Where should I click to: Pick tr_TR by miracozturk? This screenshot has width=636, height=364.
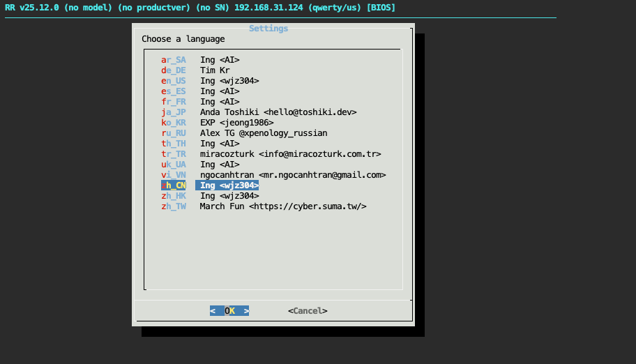(174, 154)
